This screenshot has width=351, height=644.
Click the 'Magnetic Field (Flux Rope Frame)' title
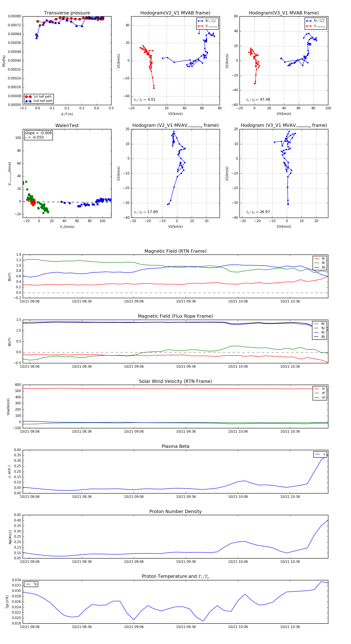pos(175,316)
